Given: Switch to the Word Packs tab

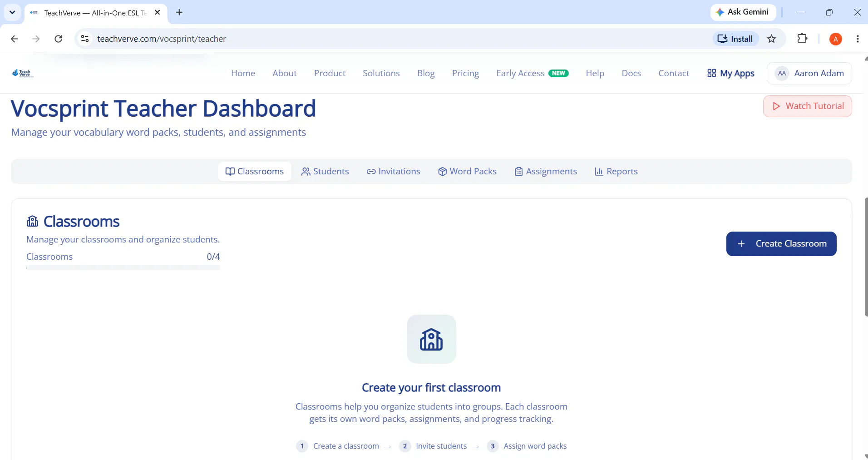Looking at the screenshot, I should click(467, 171).
